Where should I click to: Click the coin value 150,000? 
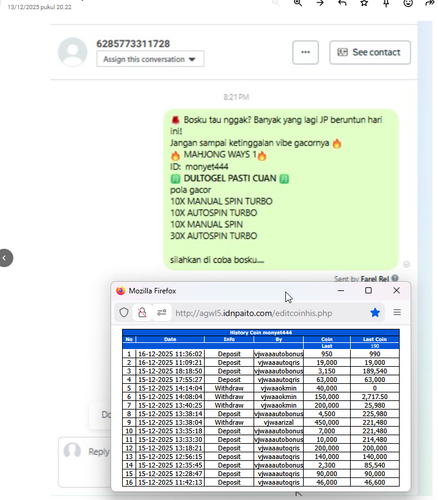click(x=327, y=397)
